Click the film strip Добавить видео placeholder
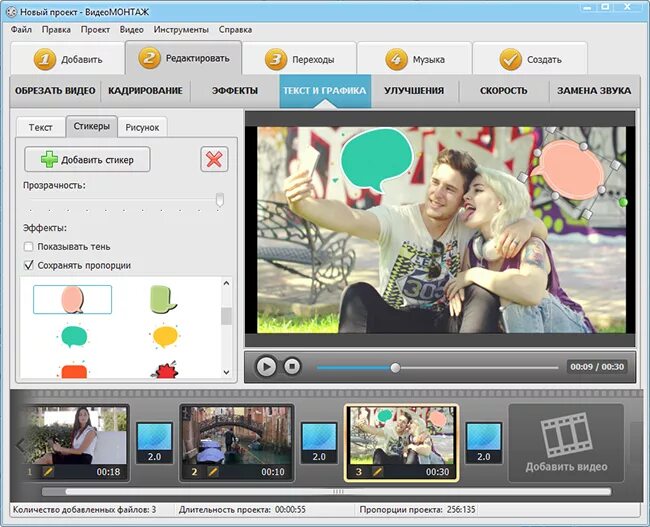The height and width of the screenshot is (527, 650). coord(566,443)
